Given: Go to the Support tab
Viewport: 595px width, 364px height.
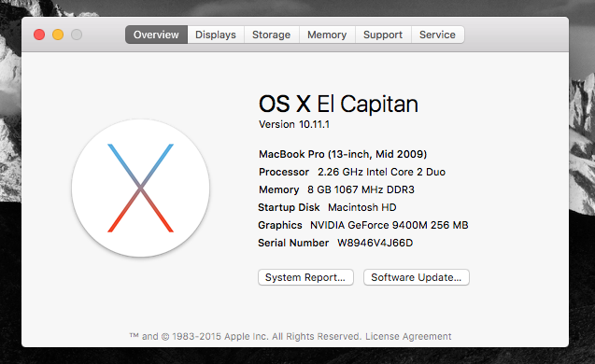Looking at the screenshot, I should click(383, 35).
